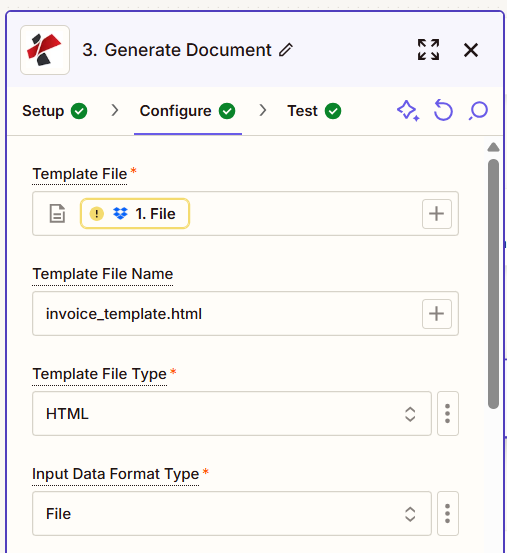Add data via Template File Name plus button

(x=437, y=314)
